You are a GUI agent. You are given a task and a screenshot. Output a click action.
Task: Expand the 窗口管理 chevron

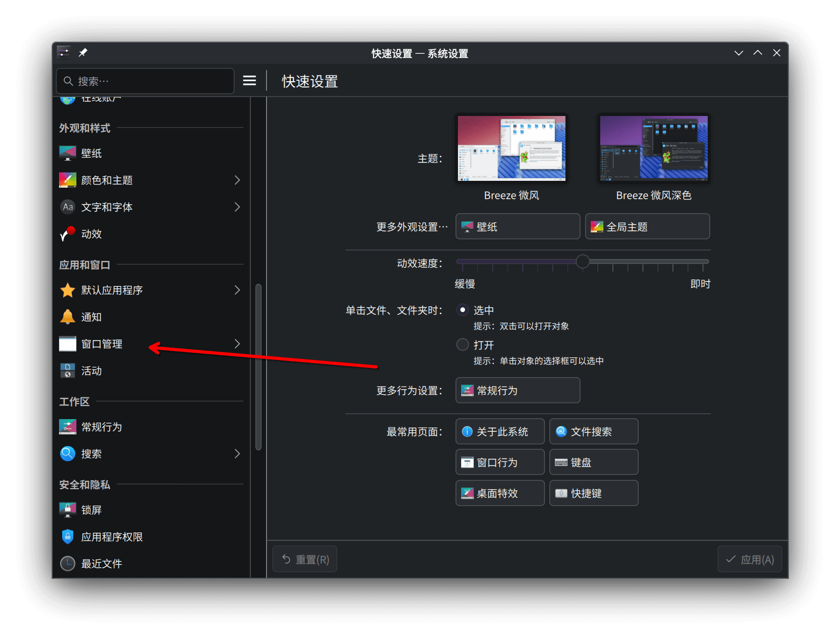(237, 344)
